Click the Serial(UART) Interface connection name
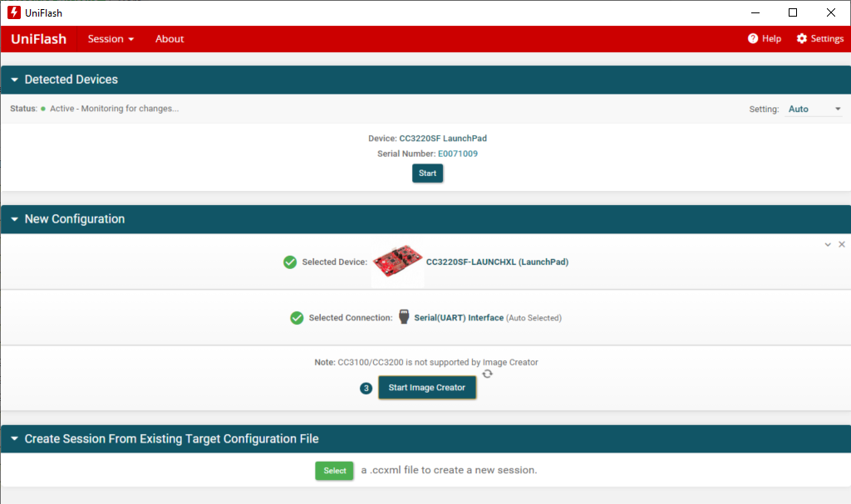 tap(459, 318)
